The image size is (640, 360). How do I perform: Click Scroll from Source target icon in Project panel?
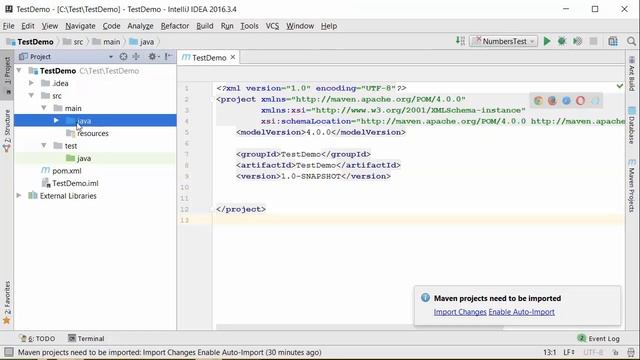pos(123,57)
